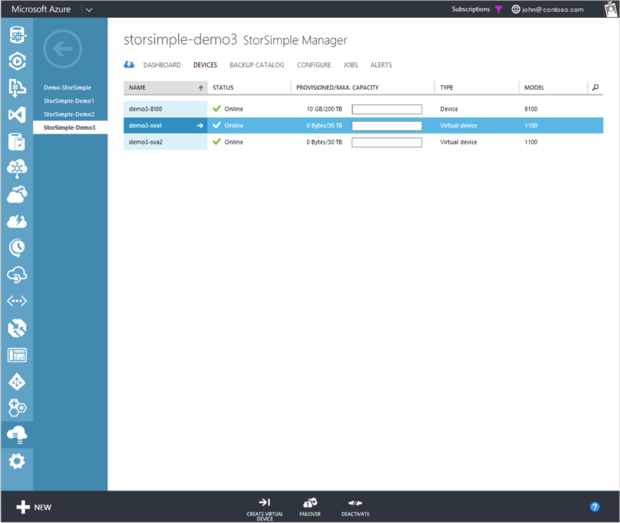Sort by the Type column header

446,87
